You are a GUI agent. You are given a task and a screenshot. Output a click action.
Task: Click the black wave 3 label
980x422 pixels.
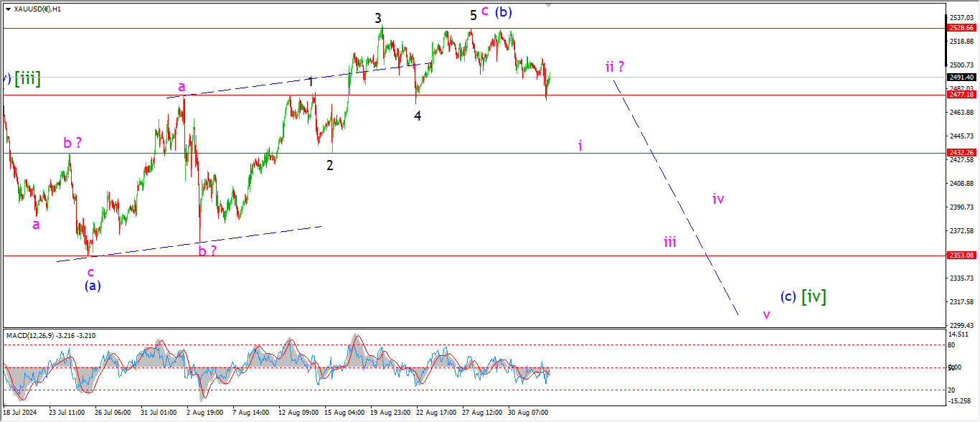(378, 18)
